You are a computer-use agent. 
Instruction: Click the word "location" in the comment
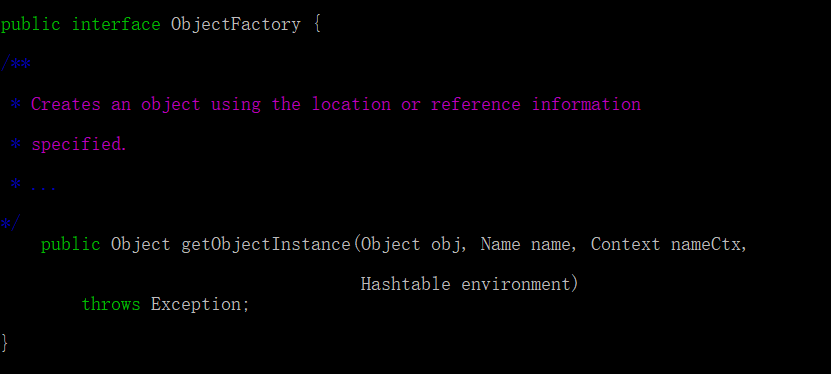[x=351, y=104]
